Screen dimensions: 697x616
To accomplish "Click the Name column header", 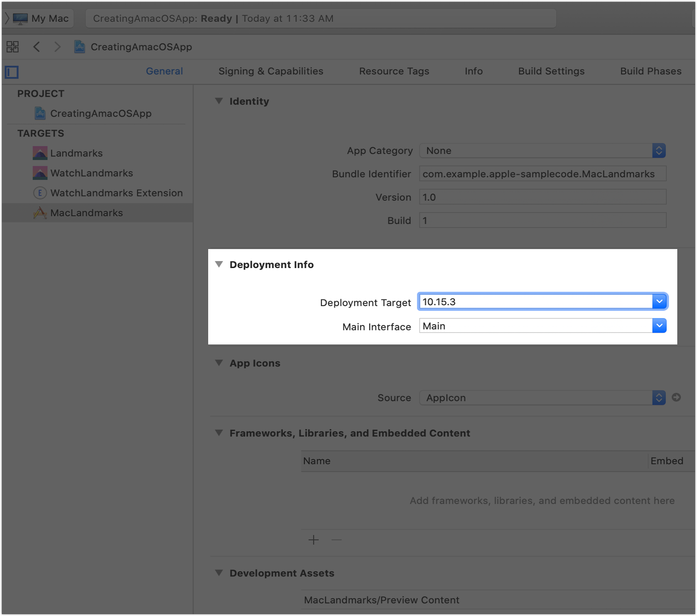I will pyautogui.click(x=475, y=461).
